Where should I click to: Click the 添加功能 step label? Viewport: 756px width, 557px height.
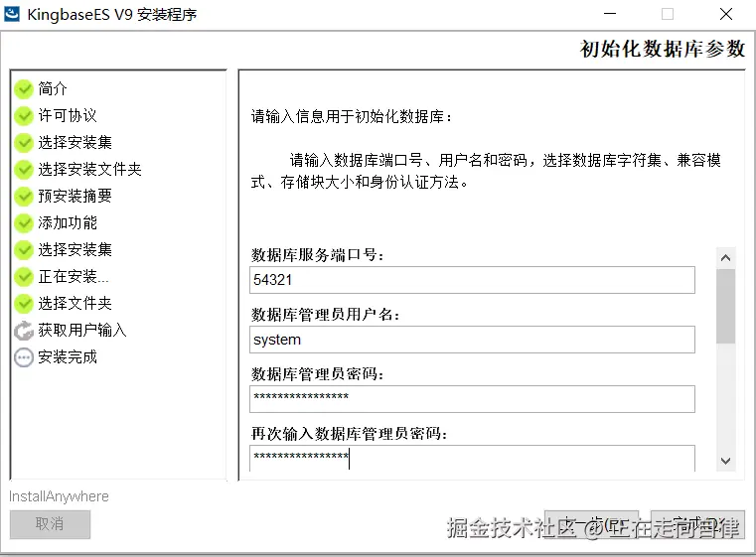pyautogui.click(x=68, y=223)
